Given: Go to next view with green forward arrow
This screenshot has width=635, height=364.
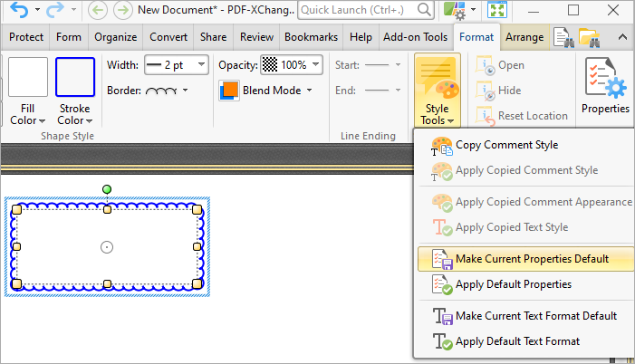Looking at the screenshot, I should tap(122, 10).
